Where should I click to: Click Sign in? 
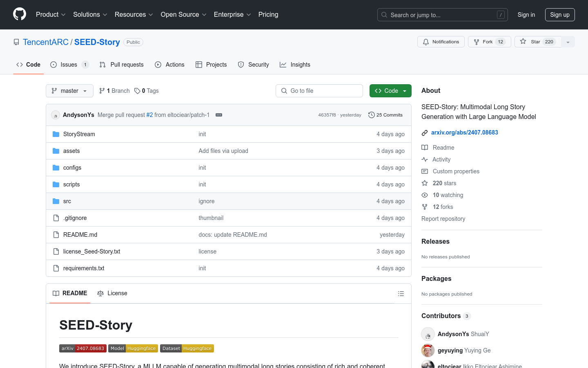pyautogui.click(x=526, y=15)
